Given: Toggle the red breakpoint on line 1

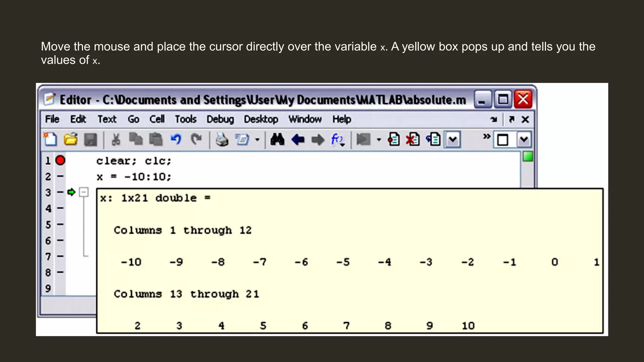Looking at the screenshot, I should point(60,160).
